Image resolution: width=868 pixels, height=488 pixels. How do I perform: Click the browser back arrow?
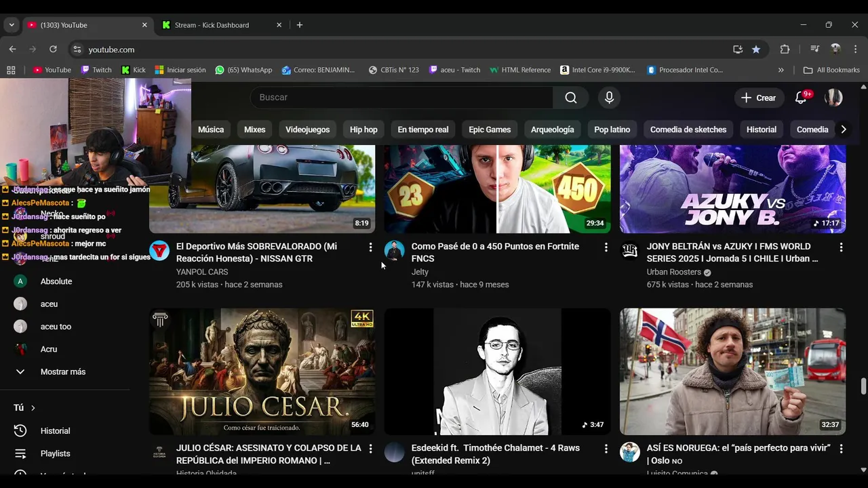point(12,49)
